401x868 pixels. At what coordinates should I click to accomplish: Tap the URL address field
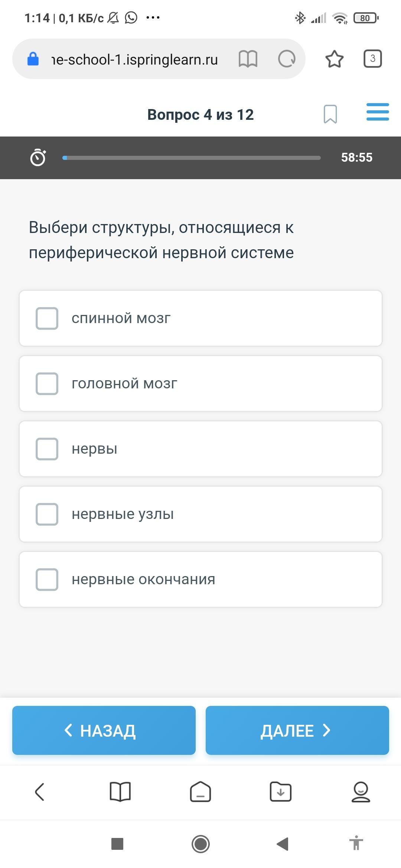(134, 59)
